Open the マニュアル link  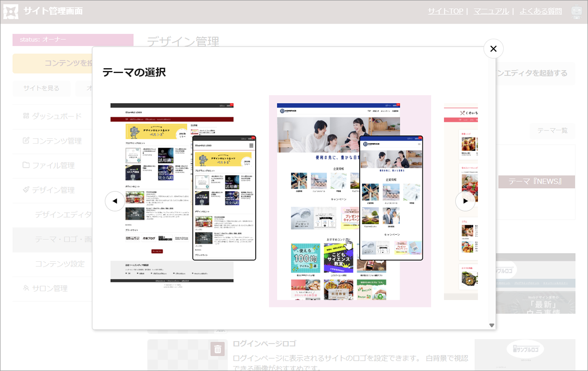click(491, 11)
